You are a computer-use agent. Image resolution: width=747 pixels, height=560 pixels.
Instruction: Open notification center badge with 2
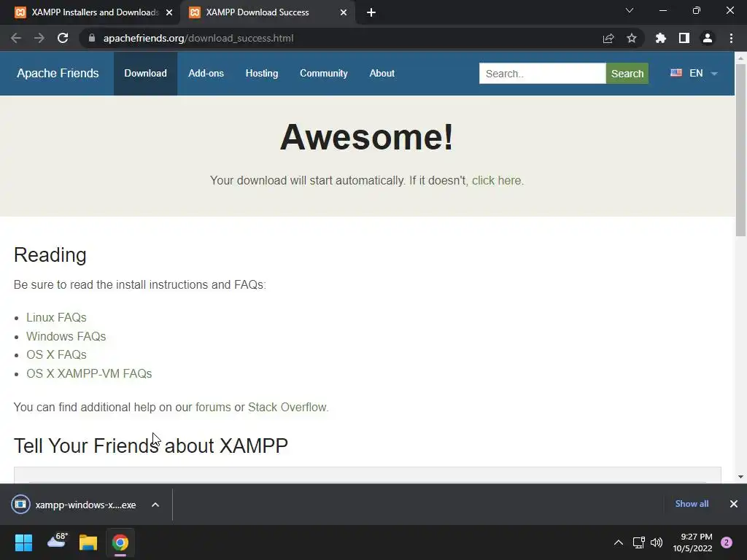[727, 542]
